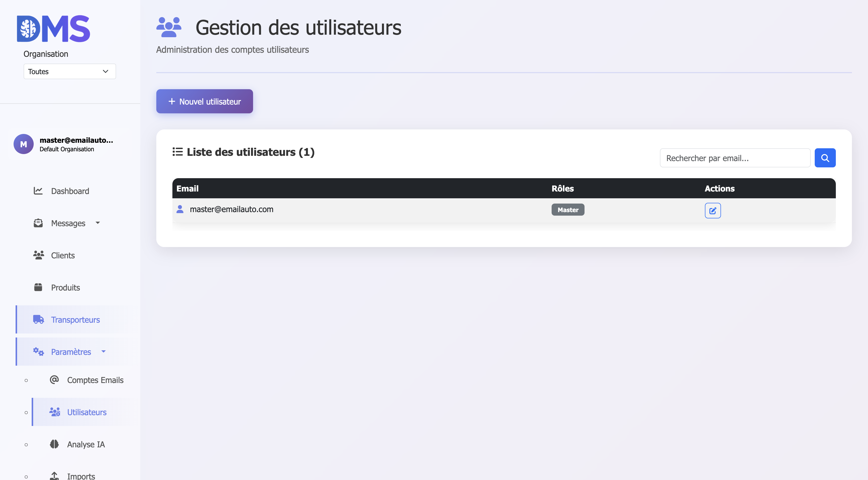The height and width of the screenshot is (480, 868).
Task: Click the Comptes Emails at-sign icon
Action: pos(54,379)
